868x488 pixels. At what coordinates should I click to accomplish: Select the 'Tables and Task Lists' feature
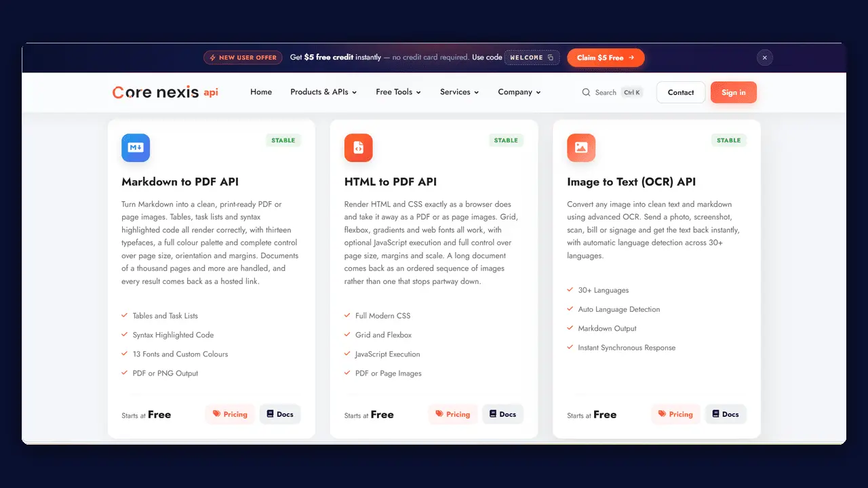click(x=159, y=316)
